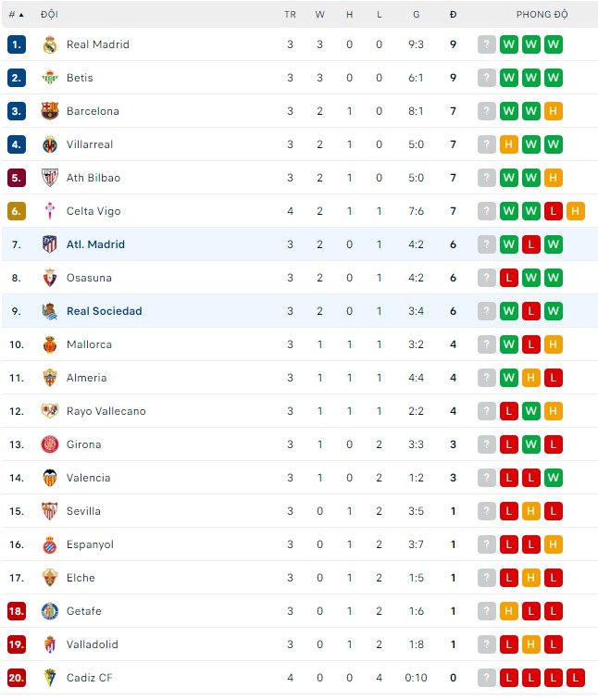Click the Atl. Madrid club crest
The width and height of the screenshot is (598, 700).
50,244
